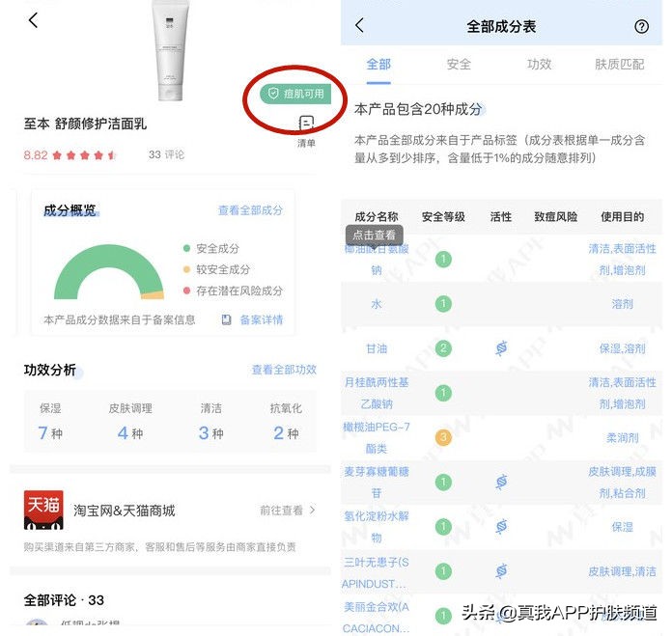Tap purpose 皮肤调理,清洁 text
Image resolution: width=672 pixels, height=636 pixels.
point(623,571)
